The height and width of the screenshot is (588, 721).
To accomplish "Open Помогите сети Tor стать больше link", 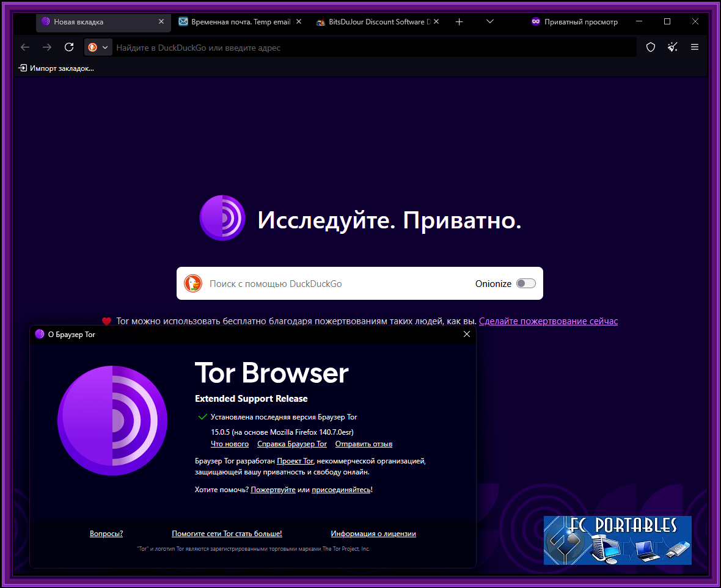I will point(227,533).
